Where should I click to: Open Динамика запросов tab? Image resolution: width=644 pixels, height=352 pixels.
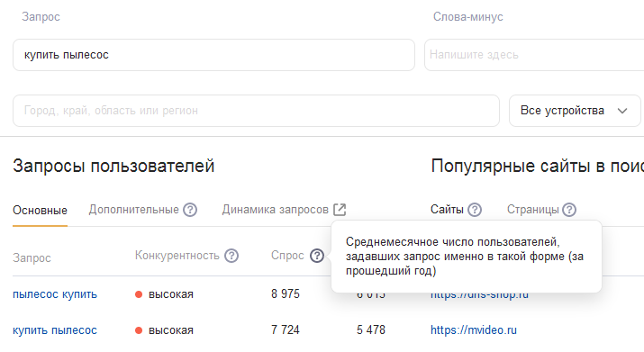click(x=276, y=210)
